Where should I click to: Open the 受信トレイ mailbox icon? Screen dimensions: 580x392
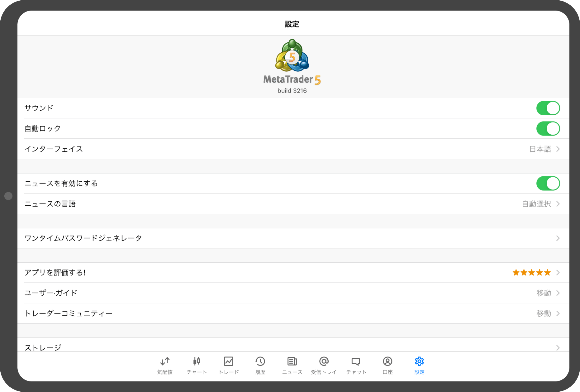[x=324, y=361]
